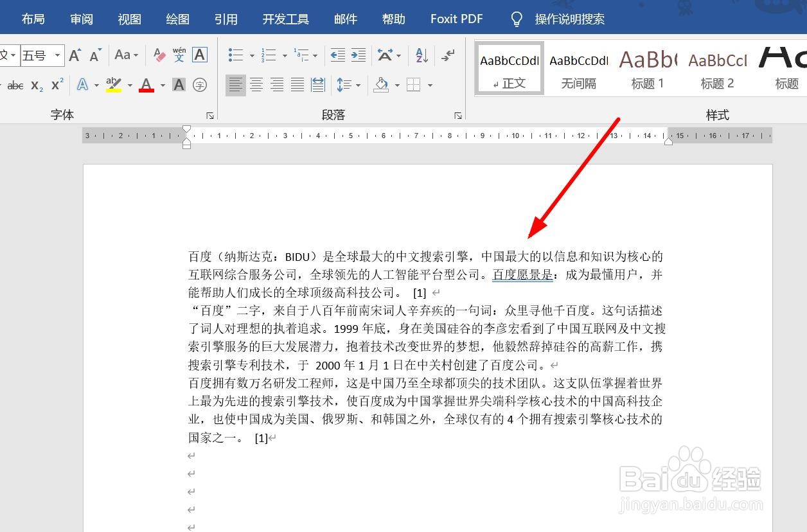Viewport: 807px width, 532px height.
Task: Click right indent marker on ruler
Action: 668,141
